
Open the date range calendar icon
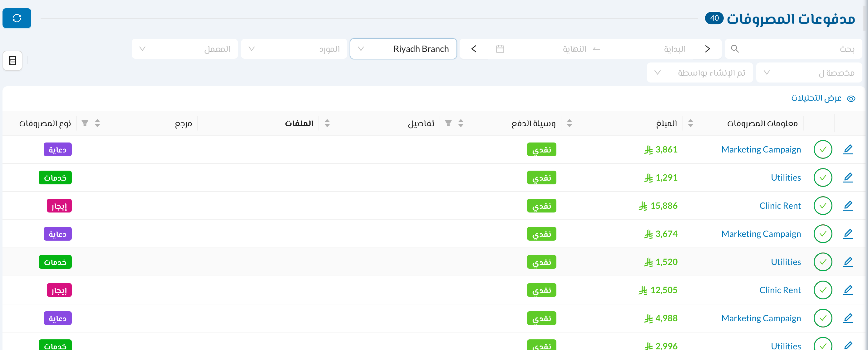[500, 49]
